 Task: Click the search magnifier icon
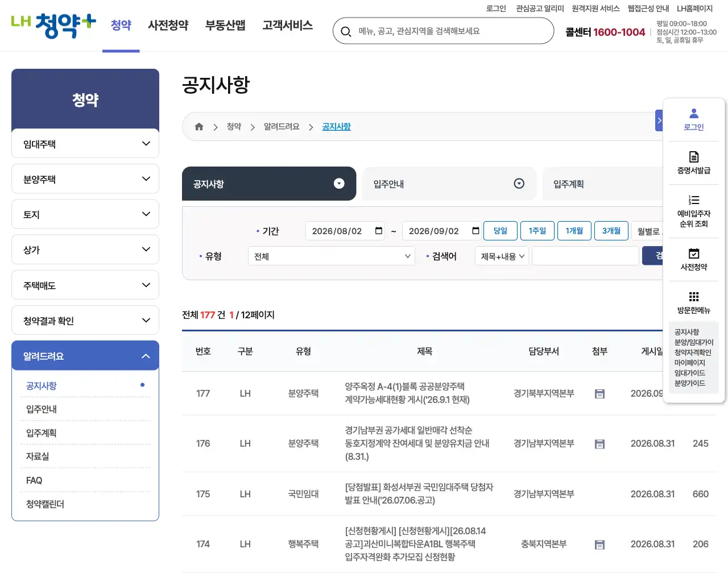pyautogui.click(x=346, y=31)
